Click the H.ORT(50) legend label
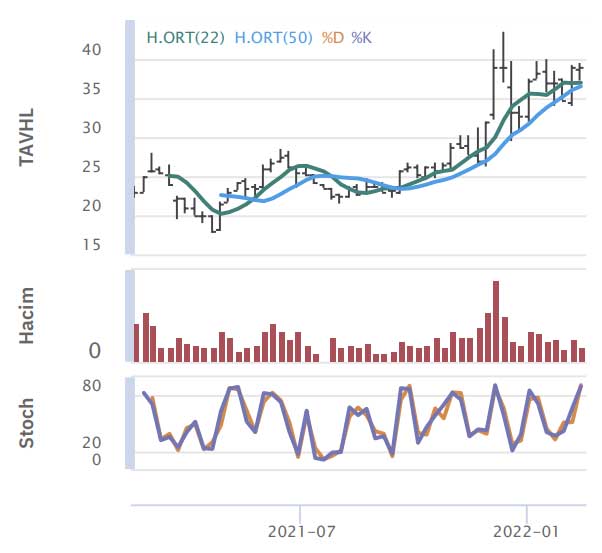 (273, 38)
